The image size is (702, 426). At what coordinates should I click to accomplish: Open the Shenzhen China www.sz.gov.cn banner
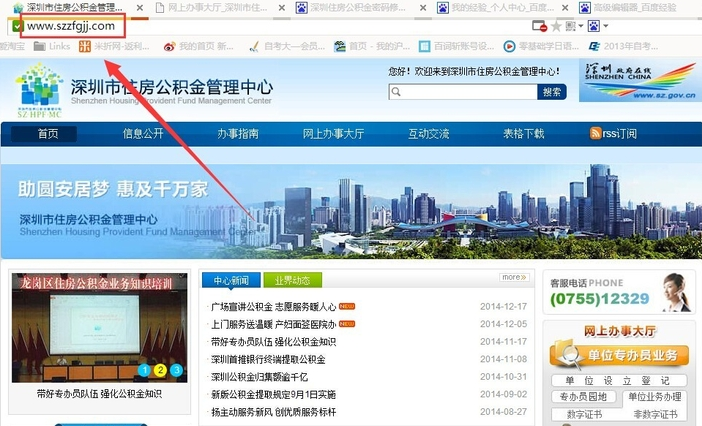click(640, 81)
